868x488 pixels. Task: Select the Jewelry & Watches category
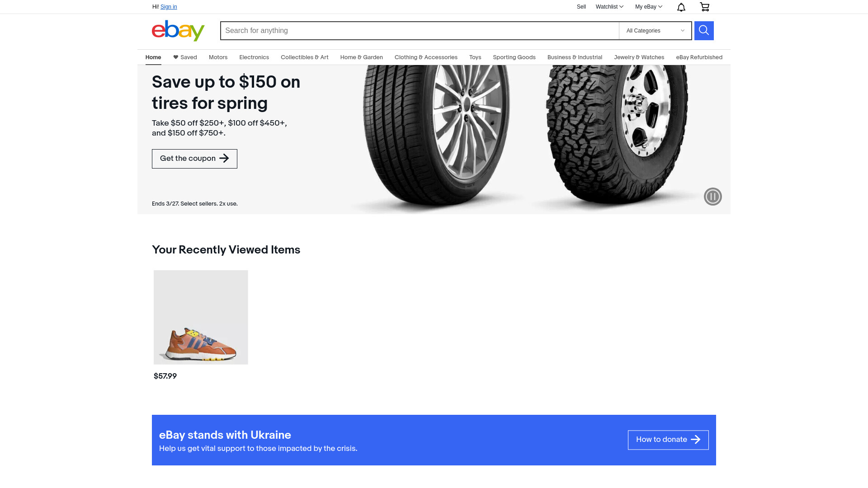639,57
